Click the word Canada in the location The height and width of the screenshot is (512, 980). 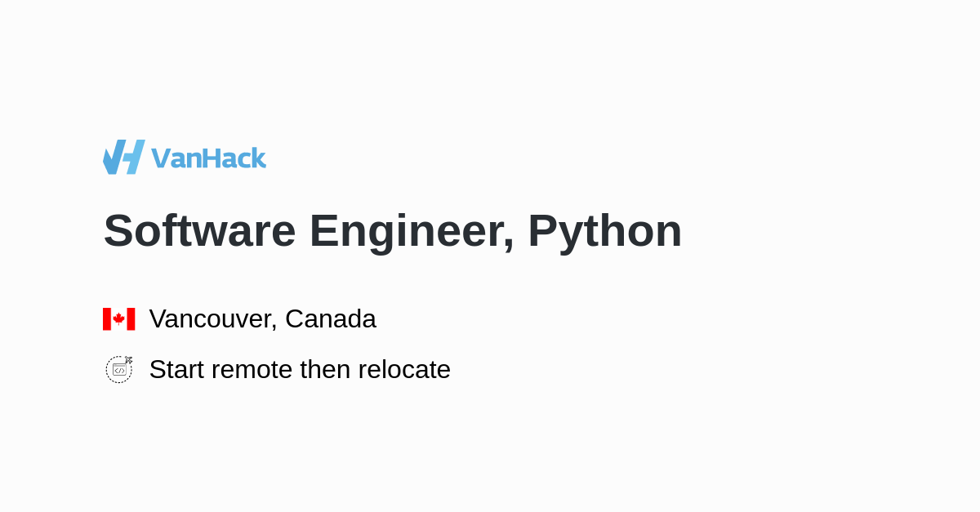[x=331, y=318]
